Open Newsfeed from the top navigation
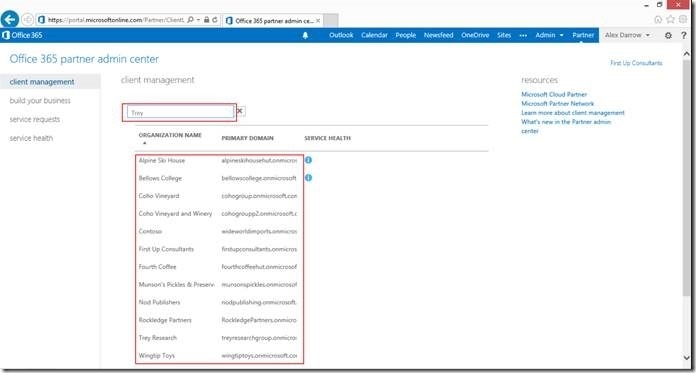The image size is (696, 373). (x=439, y=35)
